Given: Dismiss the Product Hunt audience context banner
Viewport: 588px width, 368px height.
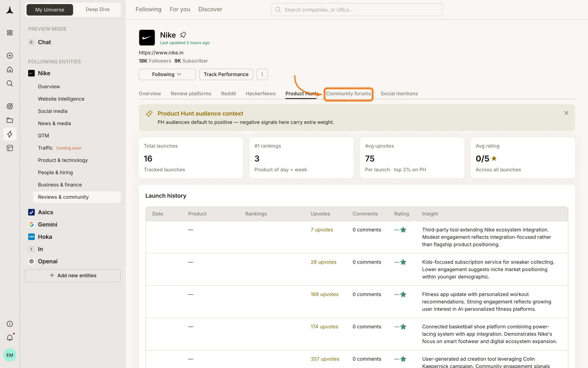Looking at the screenshot, I should pos(566,113).
